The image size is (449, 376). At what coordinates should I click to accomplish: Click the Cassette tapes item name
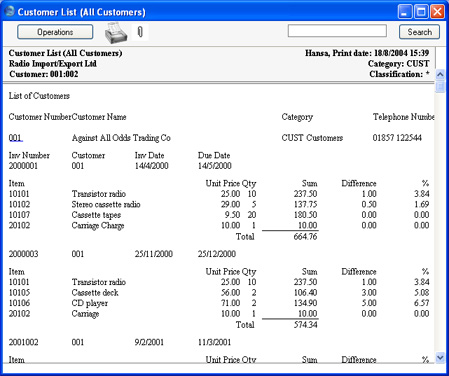(x=96, y=215)
